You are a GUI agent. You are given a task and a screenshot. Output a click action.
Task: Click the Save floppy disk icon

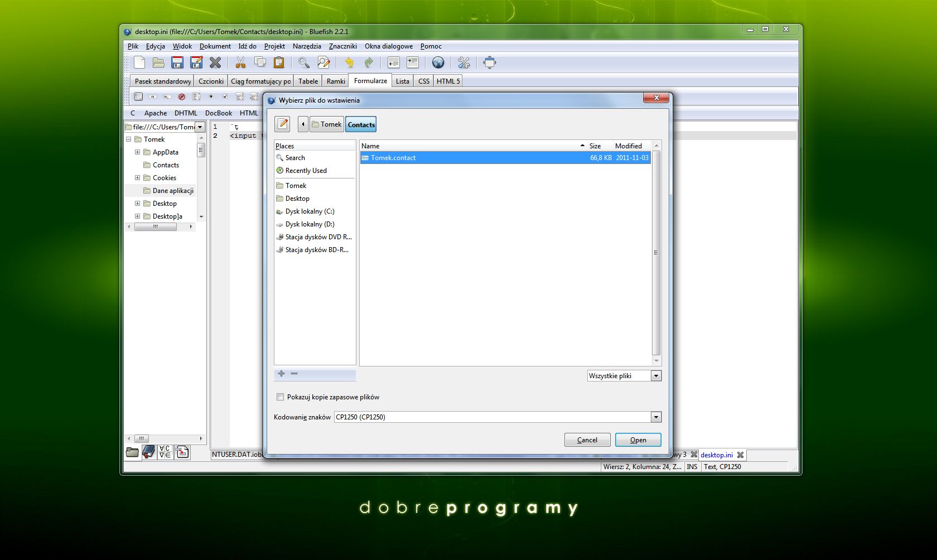tap(177, 62)
